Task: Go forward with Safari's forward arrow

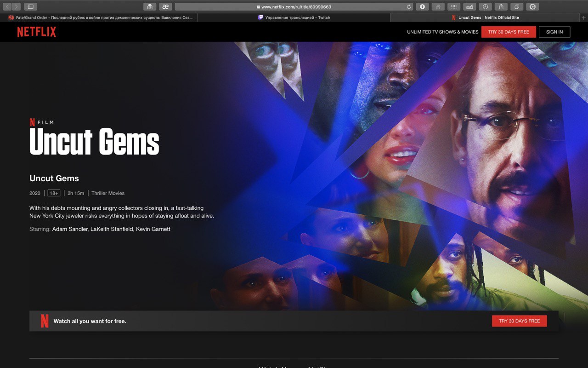Action: [x=17, y=6]
